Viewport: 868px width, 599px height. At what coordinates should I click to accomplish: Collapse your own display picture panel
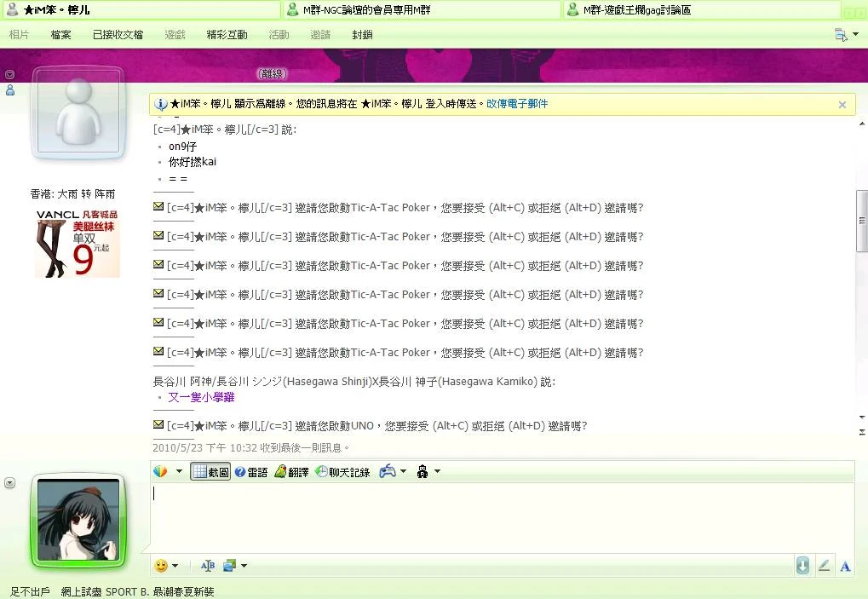click(10, 483)
